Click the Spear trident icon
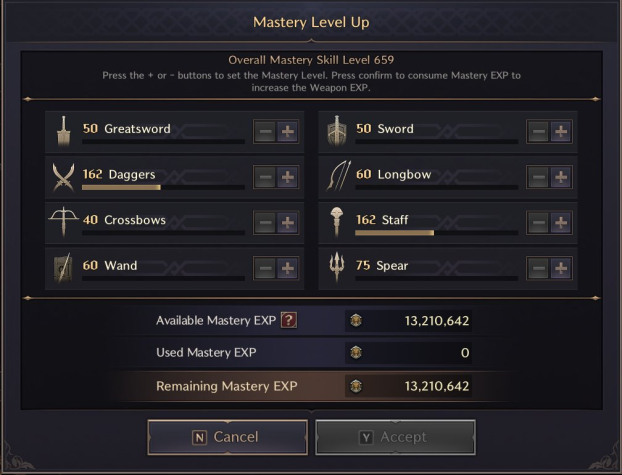The height and width of the screenshot is (475, 622). 336,267
